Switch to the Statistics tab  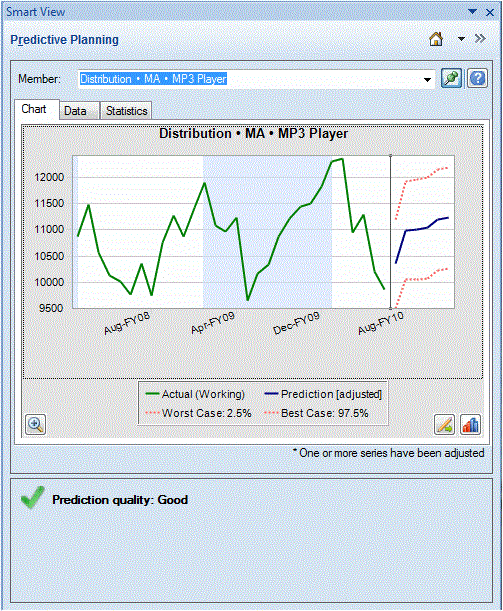click(x=127, y=111)
